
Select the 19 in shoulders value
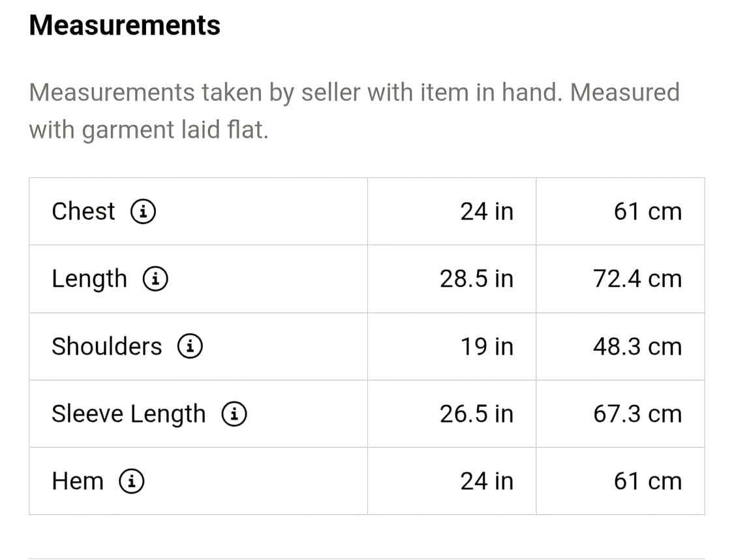point(487,346)
